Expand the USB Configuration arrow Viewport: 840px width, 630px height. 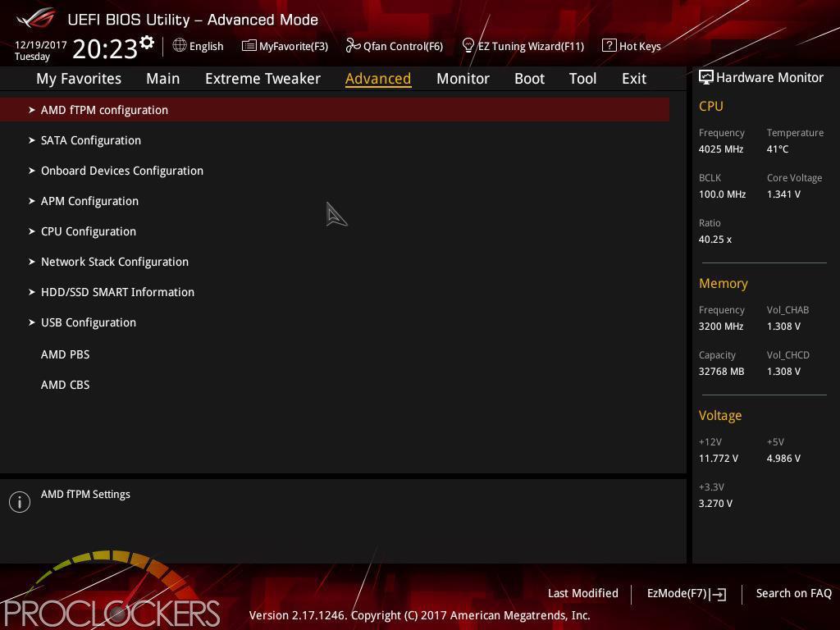32,322
